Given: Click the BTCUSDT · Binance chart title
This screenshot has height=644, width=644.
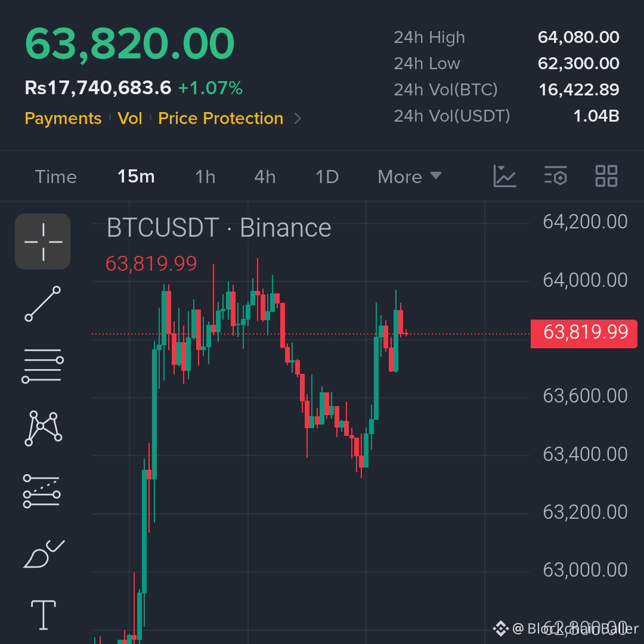Looking at the screenshot, I should click(219, 228).
